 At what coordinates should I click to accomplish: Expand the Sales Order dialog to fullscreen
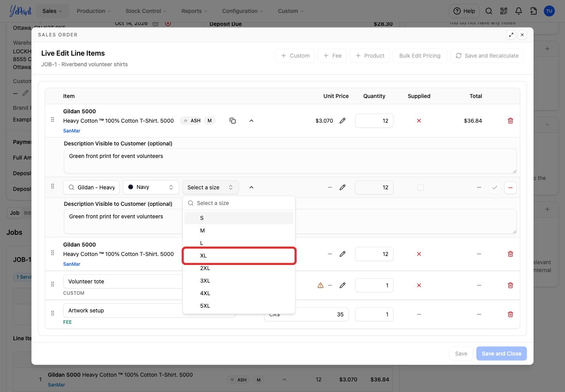coord(511,35)
